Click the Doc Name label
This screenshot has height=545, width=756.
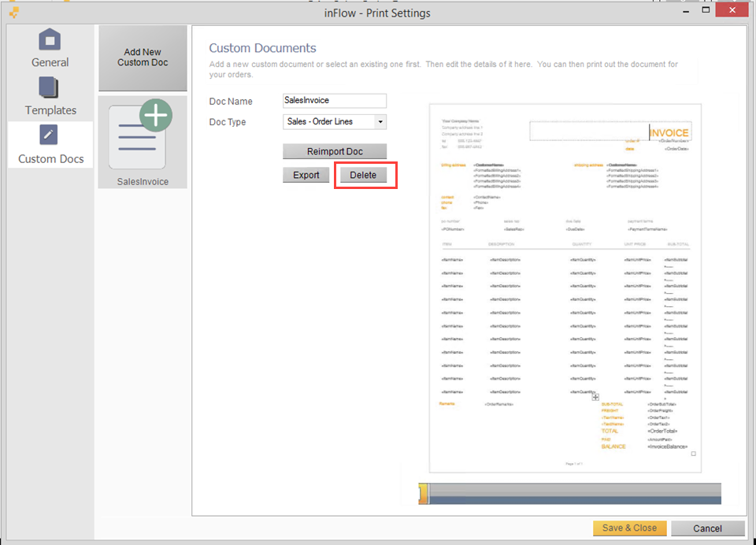231,102
